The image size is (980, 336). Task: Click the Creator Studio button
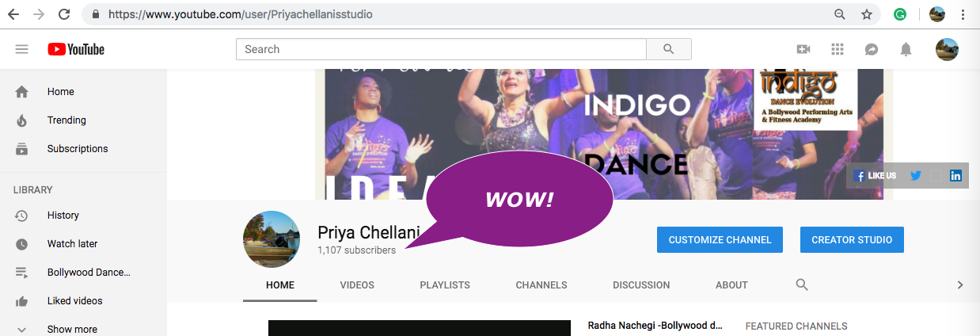pos(852,240)
